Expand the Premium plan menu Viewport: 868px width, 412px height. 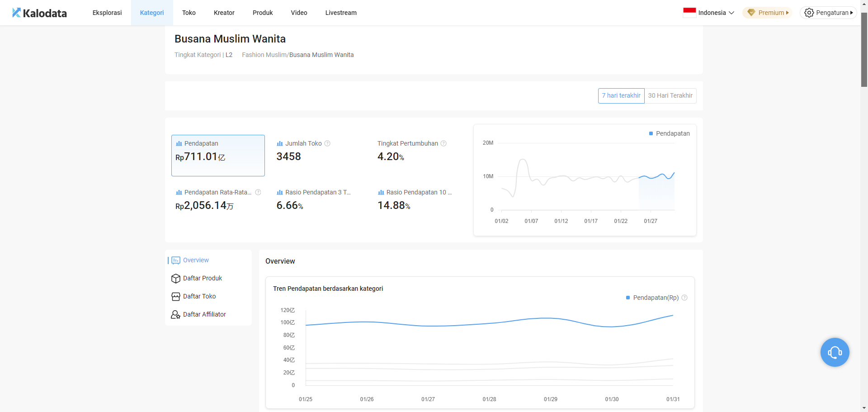(x=768, y=13)
